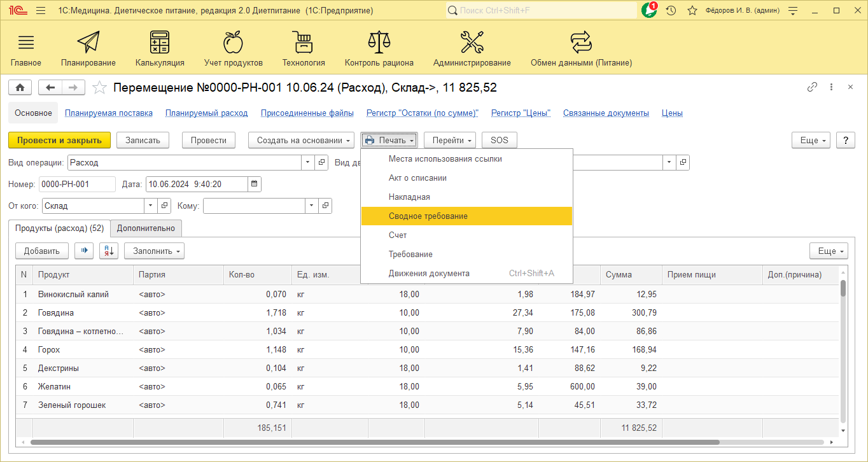Viewport: 868px width, 462px height.
Task: Open the Контроль рациона section
Action: coord(379,50)
